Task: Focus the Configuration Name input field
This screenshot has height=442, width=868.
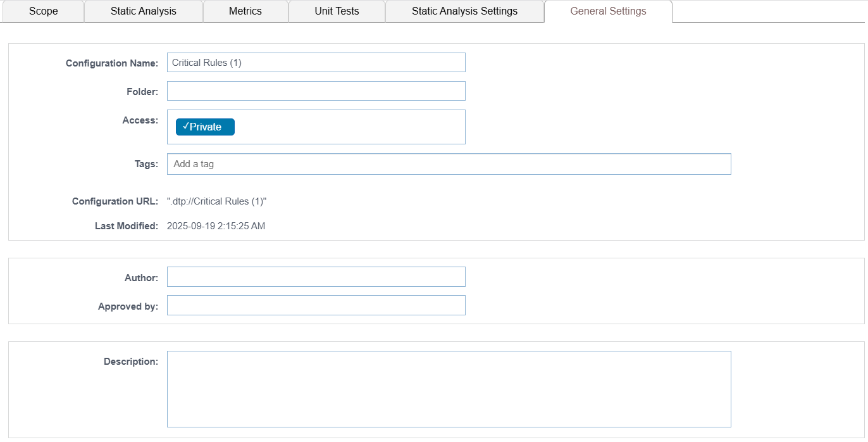Action: (316, 63)
